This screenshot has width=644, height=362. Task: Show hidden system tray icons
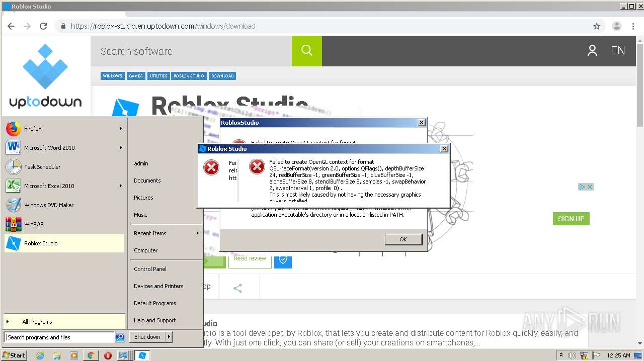click(x=561, y=355)
